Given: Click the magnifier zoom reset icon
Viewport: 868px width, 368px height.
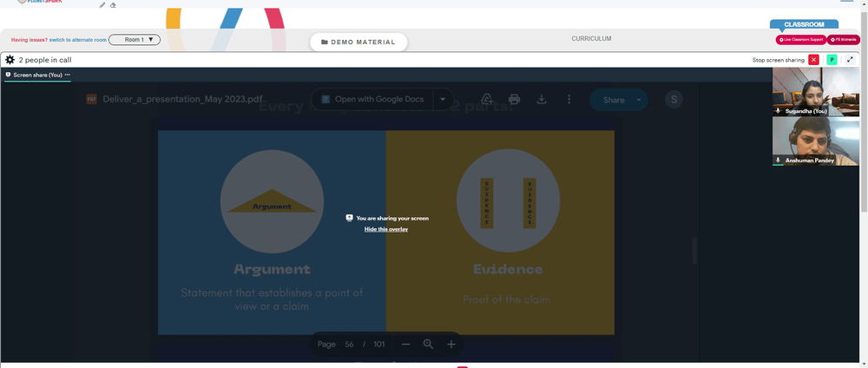Looking at the screenshot, I should pos(428,345).
